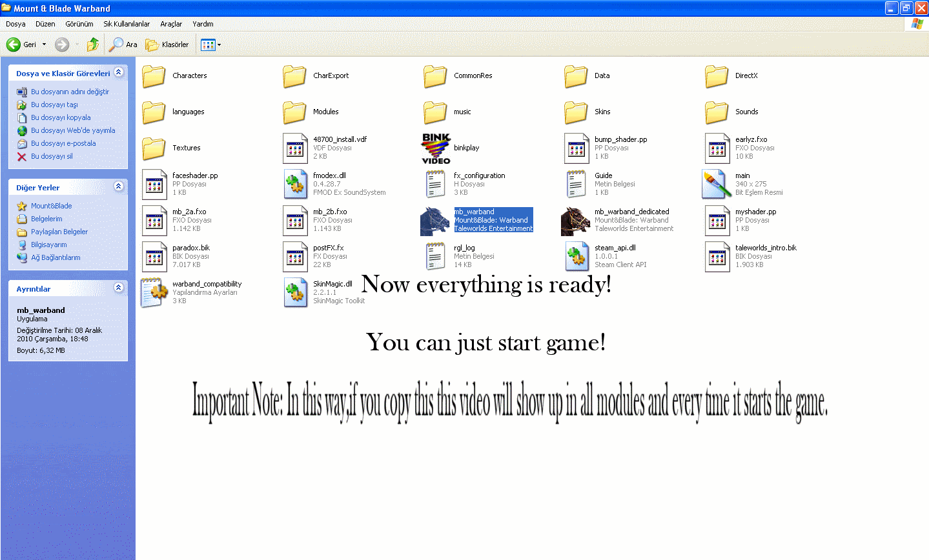
Task: Select the mb_warband application icon
Action: tap(435, 221)
